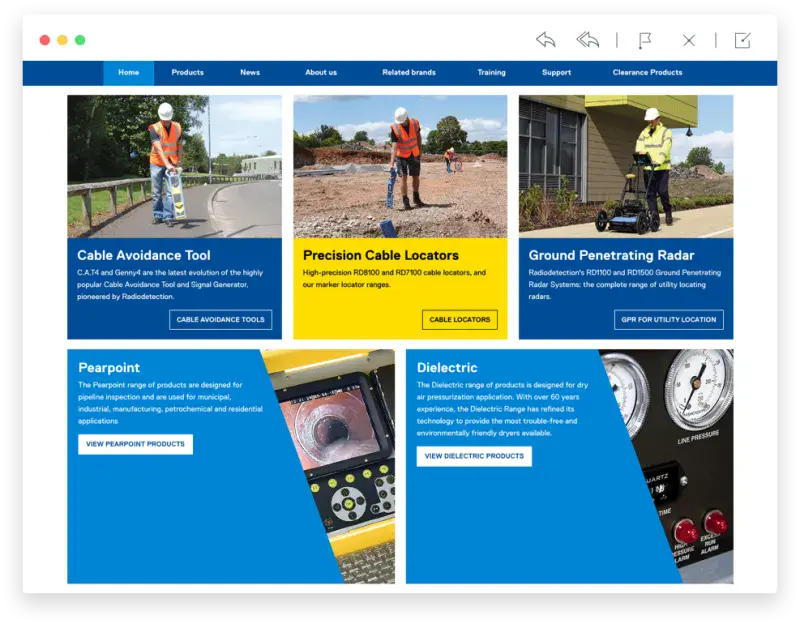The width and height of the screenshot is (800, 624).
Task: Click the Pearpoint heading
Action: click(109, 367)
